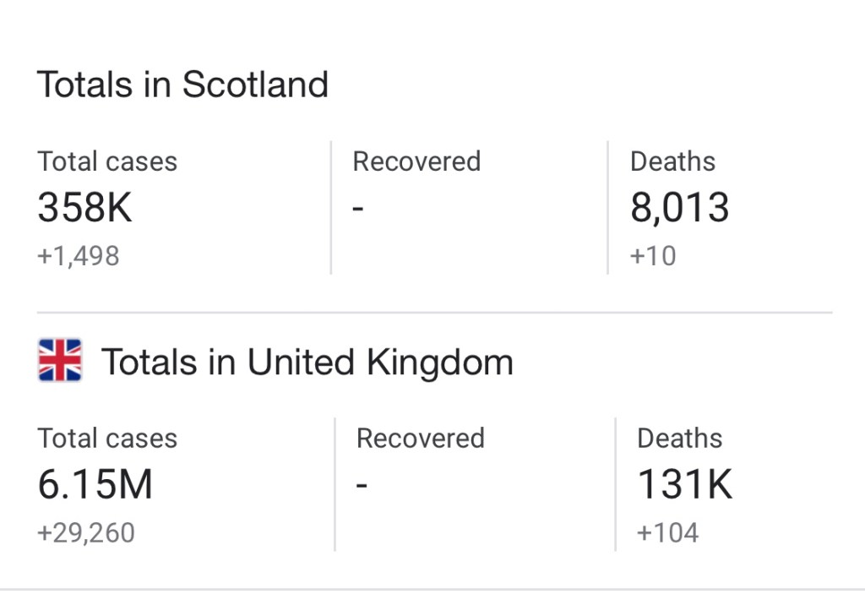The image size is (865, 616).
Task: Select the 6.15M total cases figure
Action: (95, 485)
